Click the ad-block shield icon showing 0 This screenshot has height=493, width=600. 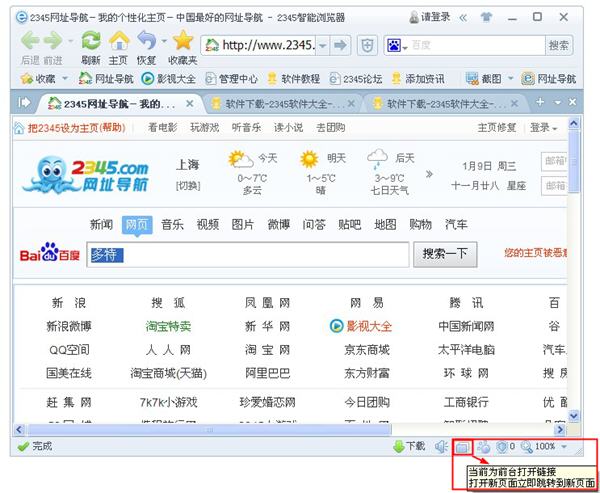pyautogui.click(x=505, y=446)
